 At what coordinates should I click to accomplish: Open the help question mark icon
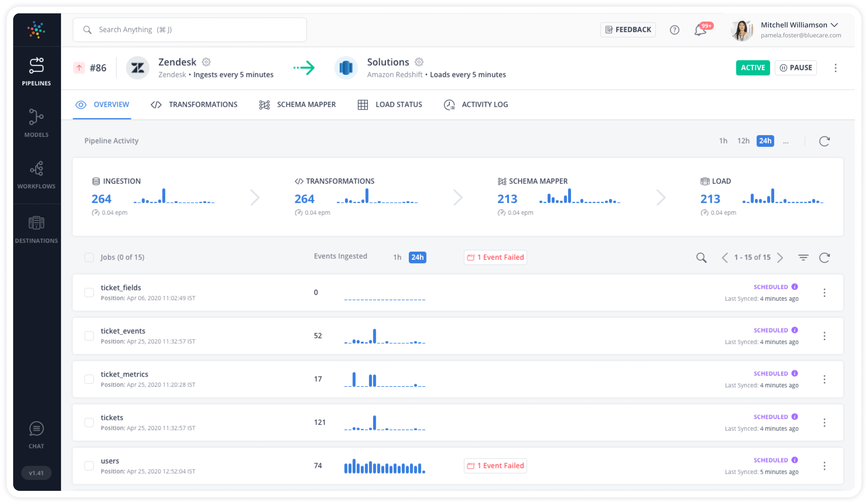[674, 30]
